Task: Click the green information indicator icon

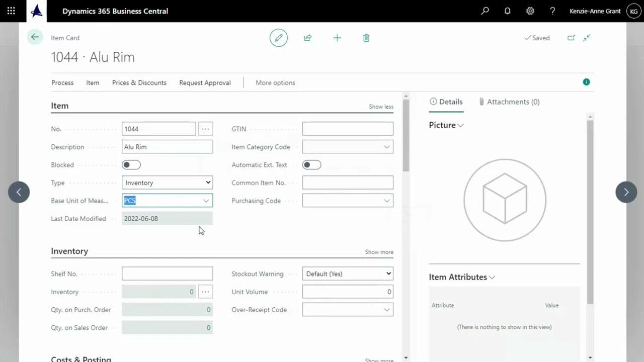Action: point(586,82)
